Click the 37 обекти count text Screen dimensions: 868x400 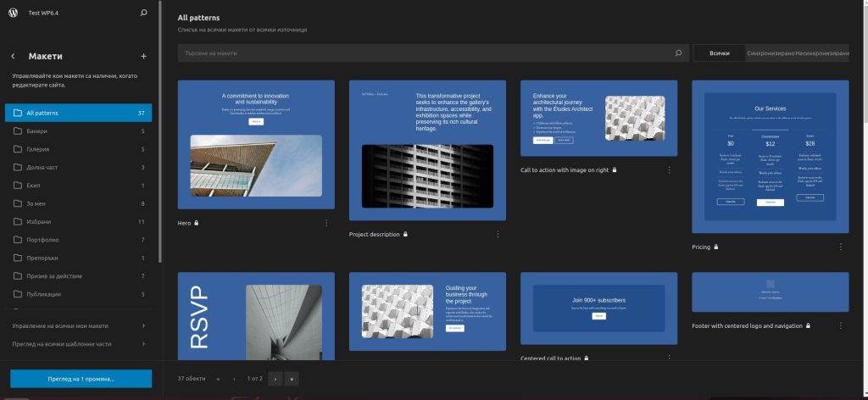click(x=192, y=379)
